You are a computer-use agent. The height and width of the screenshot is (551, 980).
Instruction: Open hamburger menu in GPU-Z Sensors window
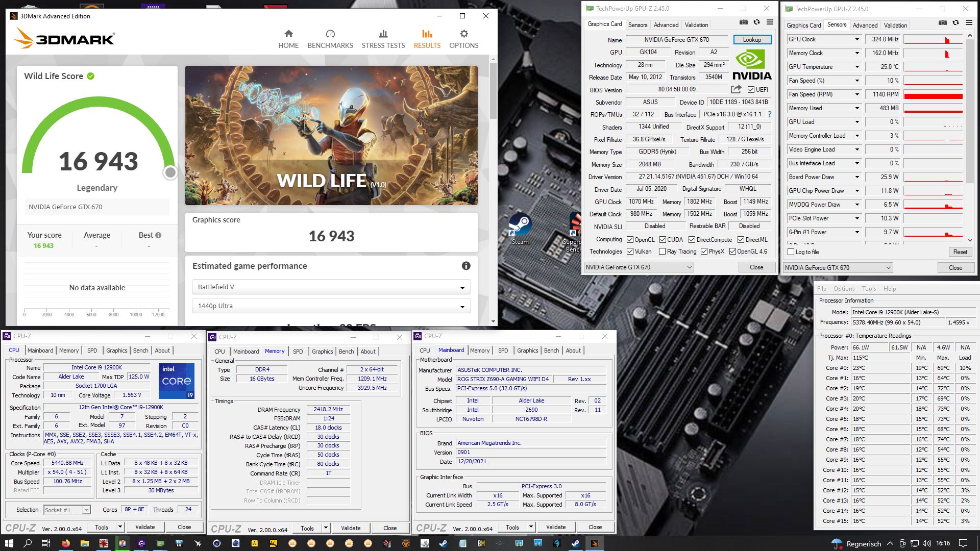pyautogui.click(x=969, y=23)
